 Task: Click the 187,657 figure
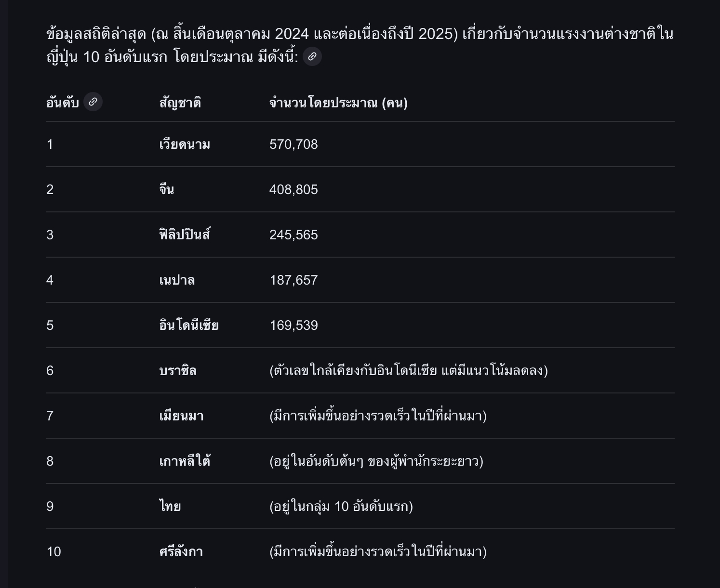pos(293,280)
